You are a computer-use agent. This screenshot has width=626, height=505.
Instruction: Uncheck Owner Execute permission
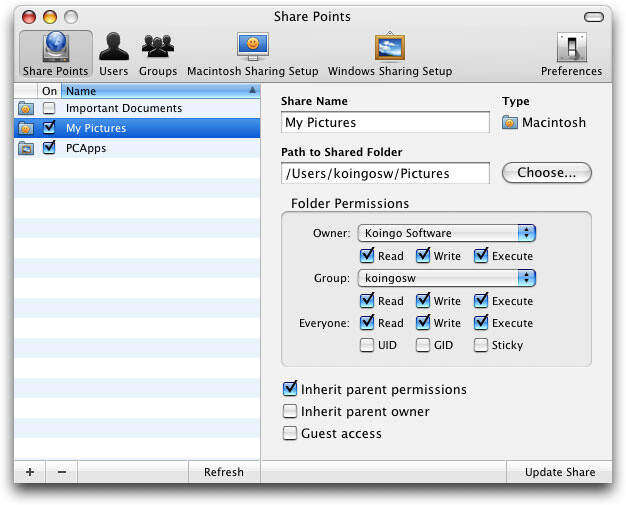point(481,255)
